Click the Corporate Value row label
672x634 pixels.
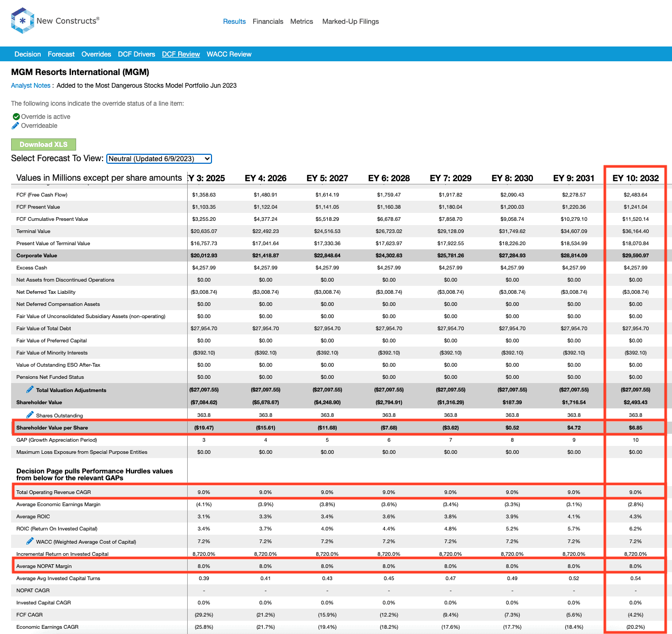coord(36,256)
